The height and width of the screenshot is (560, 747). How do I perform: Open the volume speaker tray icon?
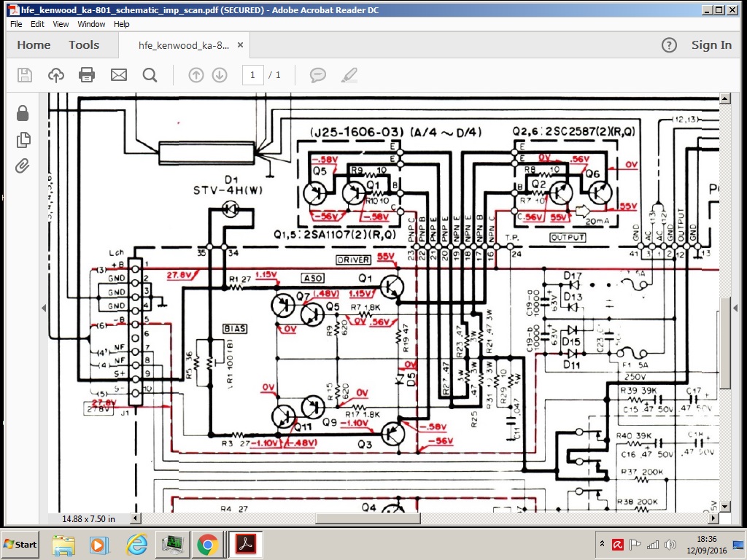(670, 544)
